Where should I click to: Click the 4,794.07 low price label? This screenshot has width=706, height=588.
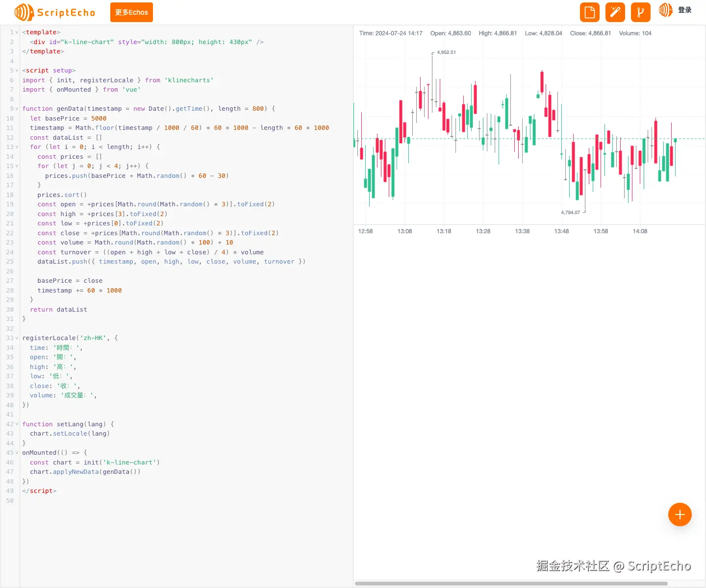pos(570,213)
